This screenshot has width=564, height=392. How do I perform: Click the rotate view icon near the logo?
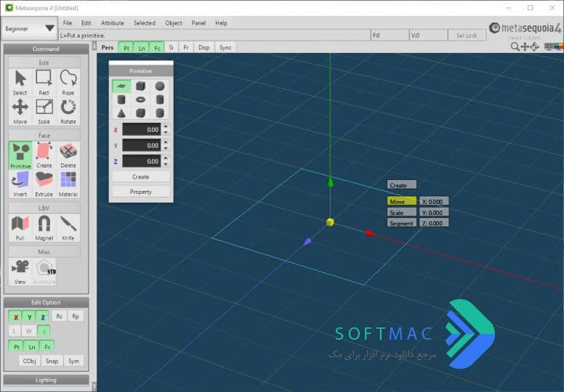534,46
